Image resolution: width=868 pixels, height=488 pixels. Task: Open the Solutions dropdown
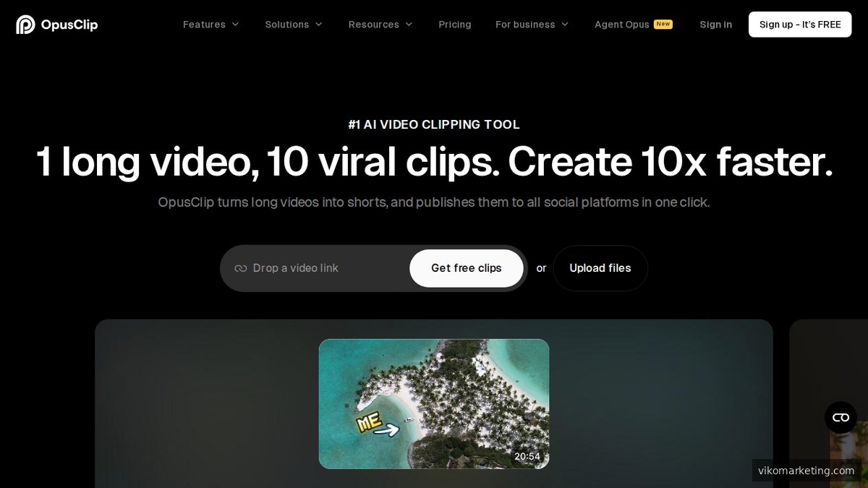point(286,24)
